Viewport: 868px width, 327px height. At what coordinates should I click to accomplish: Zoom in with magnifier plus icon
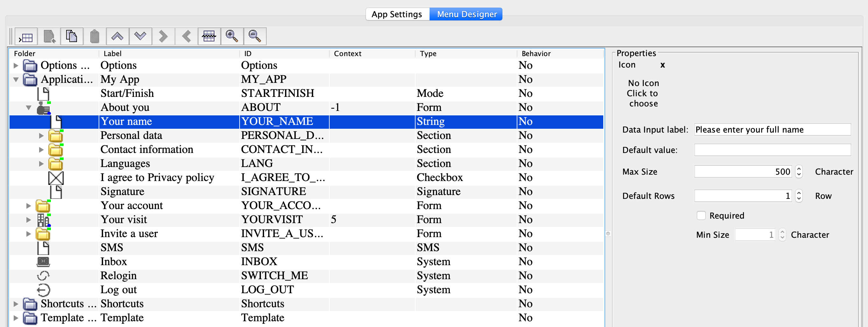click(x=232, y=36)
